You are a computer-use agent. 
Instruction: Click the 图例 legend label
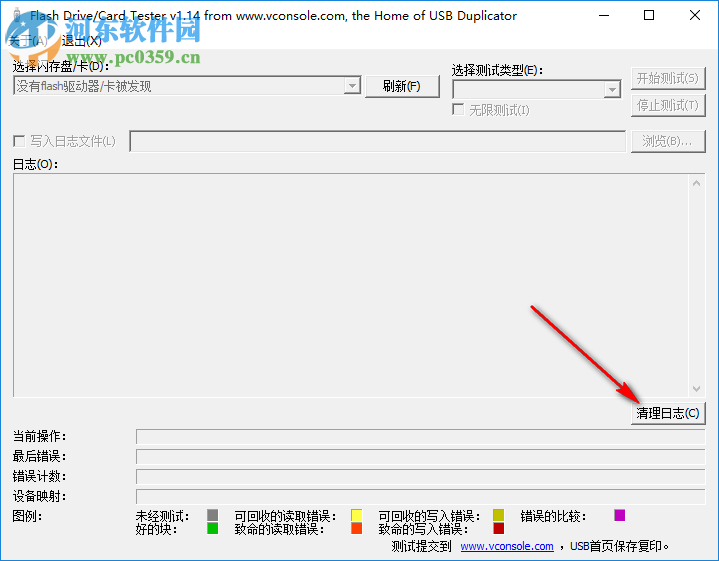pos(27,516)
